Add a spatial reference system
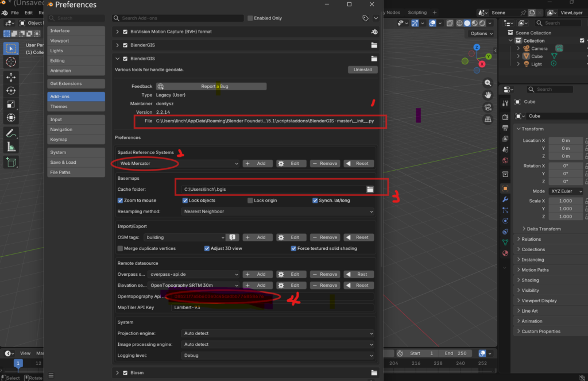 click(257, 163)
